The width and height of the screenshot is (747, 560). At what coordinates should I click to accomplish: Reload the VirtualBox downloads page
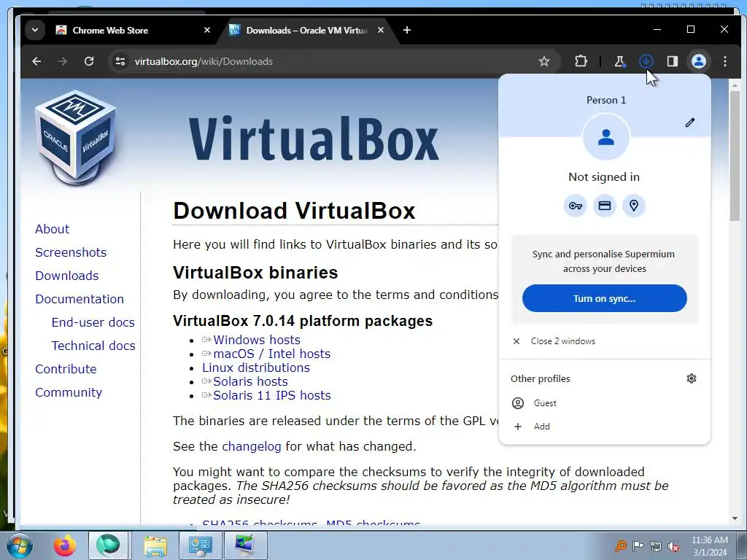[89, 61]
